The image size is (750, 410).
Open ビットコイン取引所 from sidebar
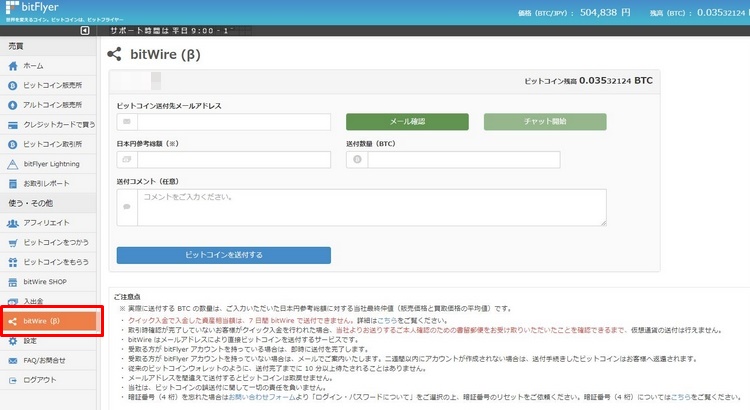click(48, 144)
